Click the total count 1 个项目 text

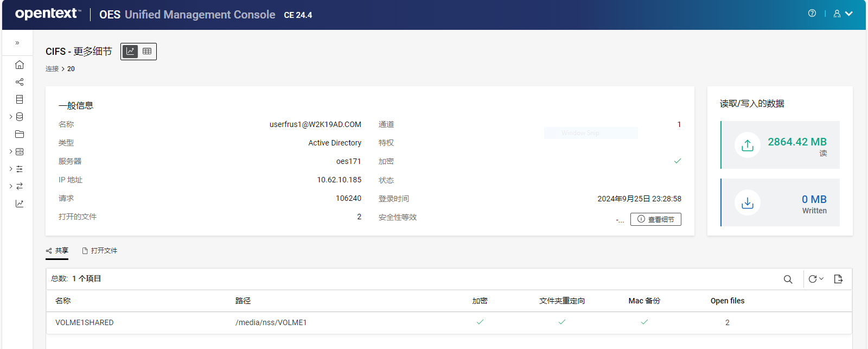[87, 278]
